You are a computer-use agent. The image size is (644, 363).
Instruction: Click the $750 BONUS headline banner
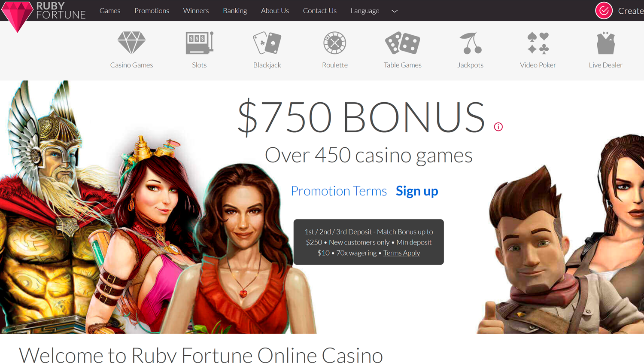pyautogui.click(x=361, y=117)
